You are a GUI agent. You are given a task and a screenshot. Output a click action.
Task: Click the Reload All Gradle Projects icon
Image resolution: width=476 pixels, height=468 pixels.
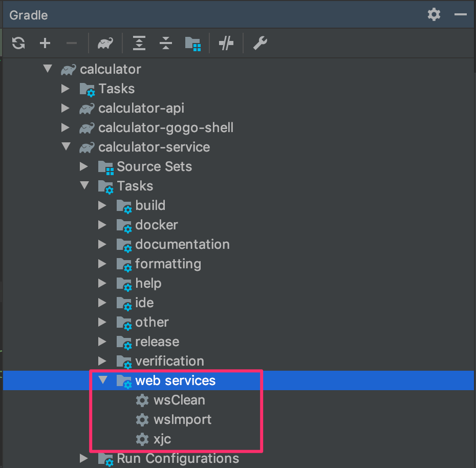pos(18,43)
